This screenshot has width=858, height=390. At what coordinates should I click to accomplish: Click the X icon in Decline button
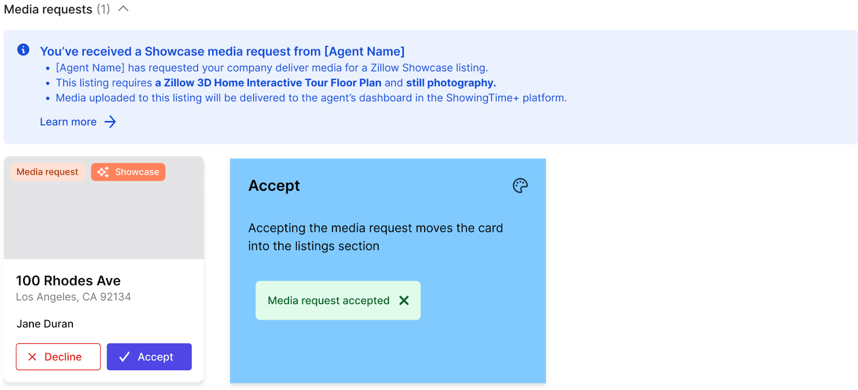tap(32, 357)
